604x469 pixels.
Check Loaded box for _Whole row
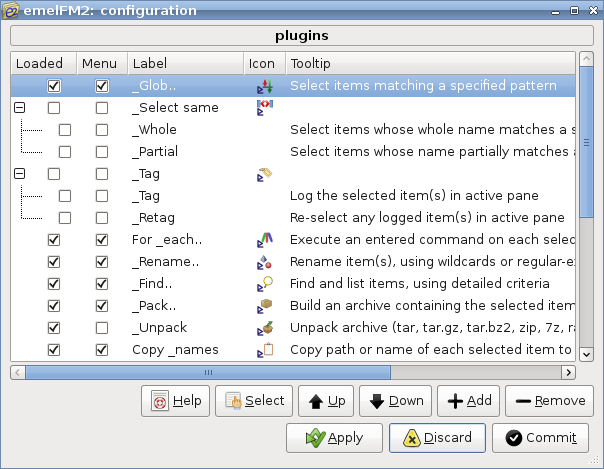click(x=65, y=130)
